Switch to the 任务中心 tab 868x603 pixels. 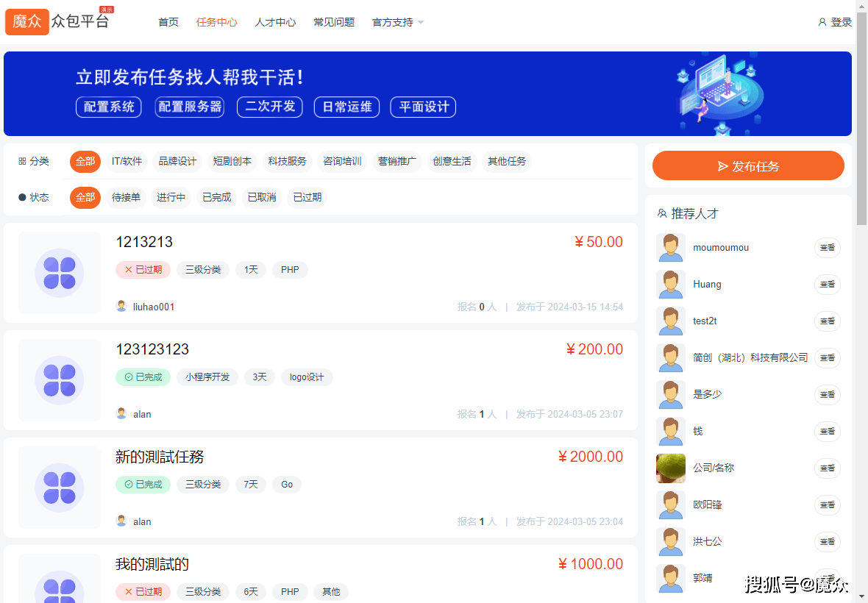pyautogui.click(x=217, y=22)
